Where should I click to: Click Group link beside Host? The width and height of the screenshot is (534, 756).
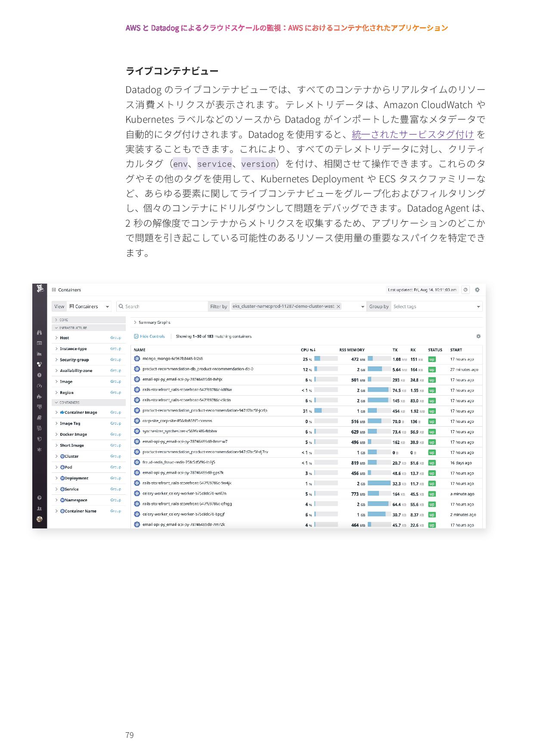115,338
